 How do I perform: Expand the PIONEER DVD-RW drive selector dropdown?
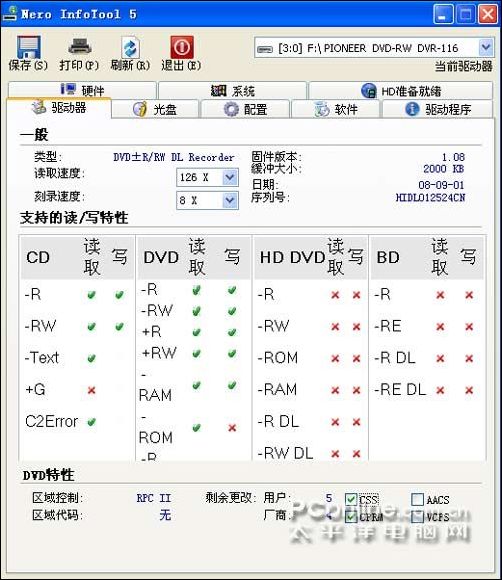pos(486,47)
